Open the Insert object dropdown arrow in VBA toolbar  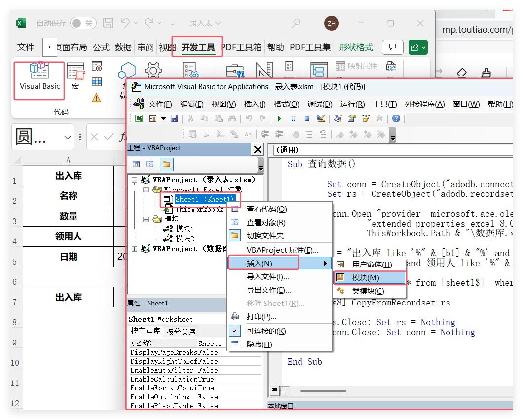tap(163, 118)
